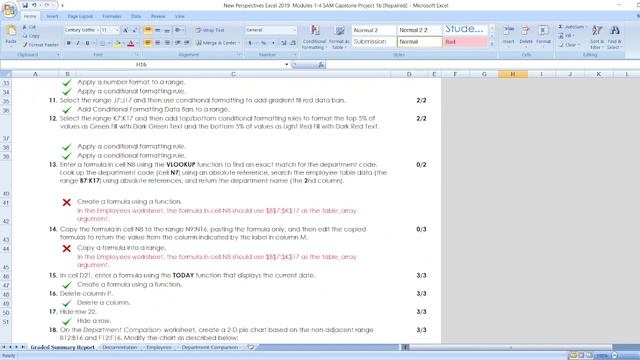Open the Department Comparison sheet tab

click(210, 347)
